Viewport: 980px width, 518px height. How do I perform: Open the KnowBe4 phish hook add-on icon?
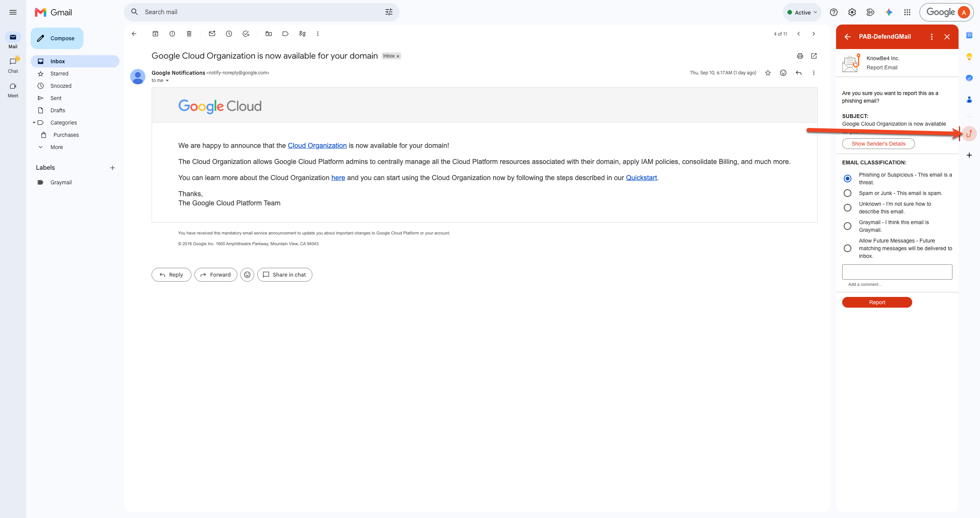coord(969,134)
